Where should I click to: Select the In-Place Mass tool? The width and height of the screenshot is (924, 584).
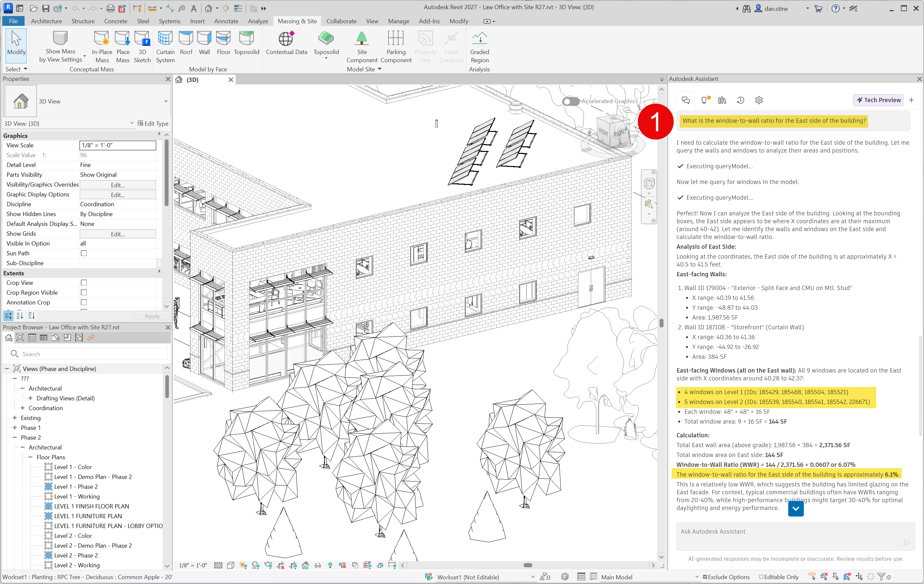(x=102, y=46)
